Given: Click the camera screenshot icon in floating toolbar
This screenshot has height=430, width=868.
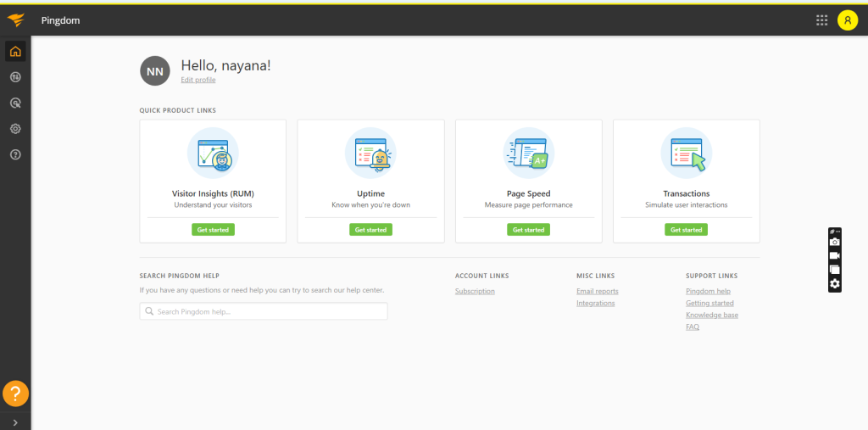Looking at the screenshot, I should (835, 243).
